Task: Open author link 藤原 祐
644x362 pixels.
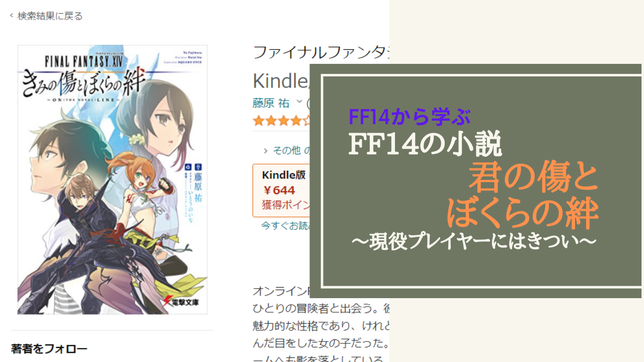Action: pos(271,103)
